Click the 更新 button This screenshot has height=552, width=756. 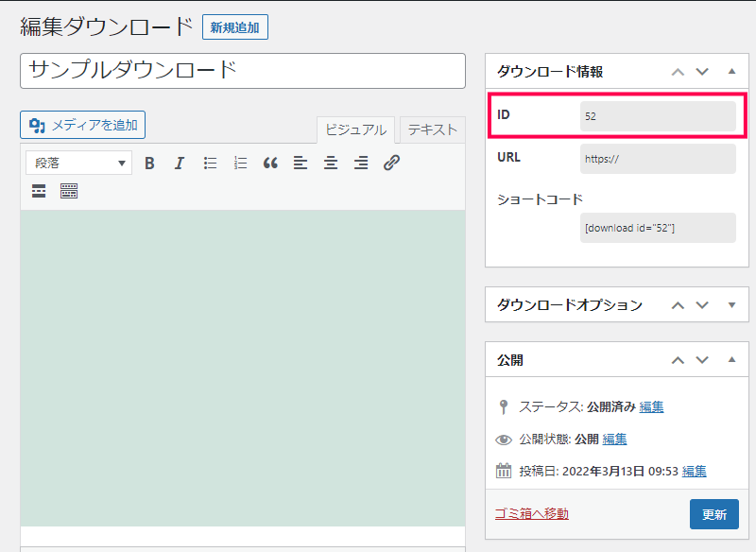(x=714, y=514)
